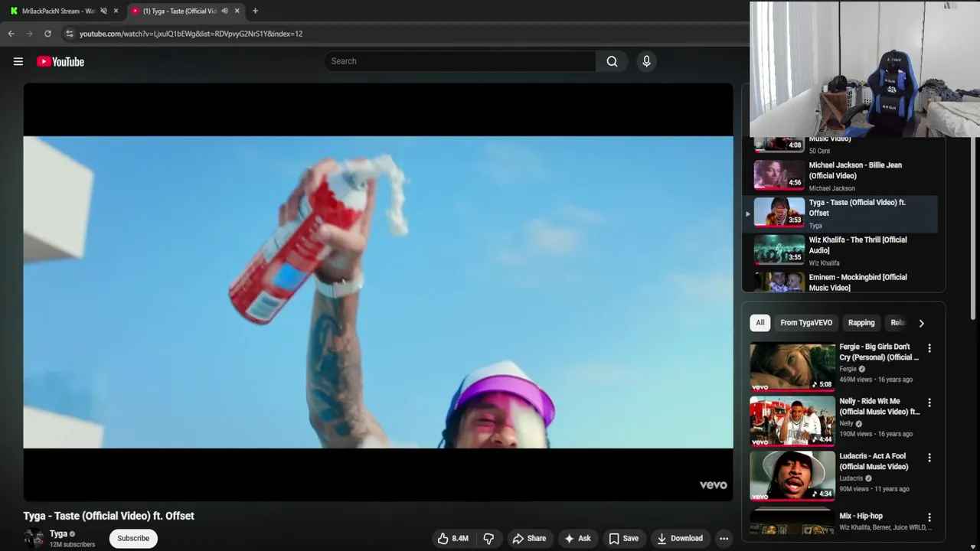
Task: Open Nelly - Ride Wit Me thumbnail
Action: tap(792, 421)
